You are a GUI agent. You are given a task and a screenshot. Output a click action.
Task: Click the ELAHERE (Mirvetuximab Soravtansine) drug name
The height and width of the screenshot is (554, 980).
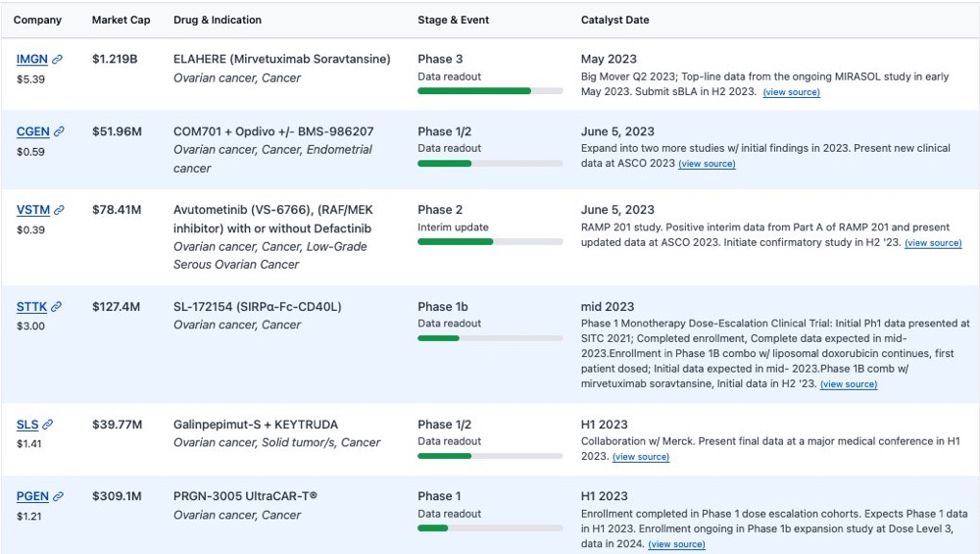coord(282,60)
